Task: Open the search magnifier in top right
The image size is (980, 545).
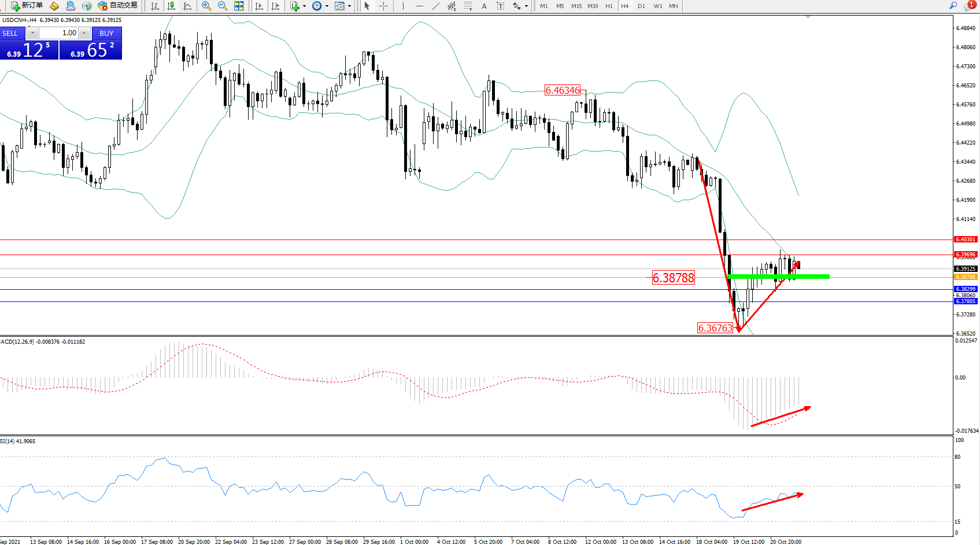Action: tap(953, 5)
